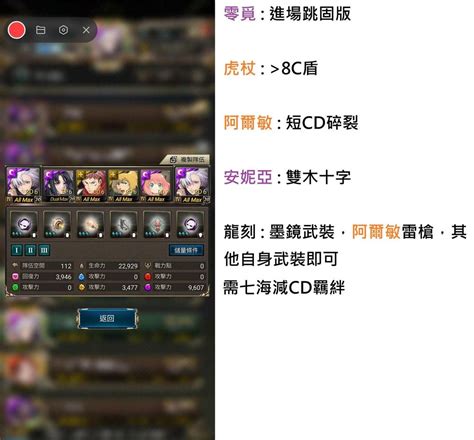Open the first purple mask equipment slot
The height and width of the screenshot is (440, 474).
(24, 224)
